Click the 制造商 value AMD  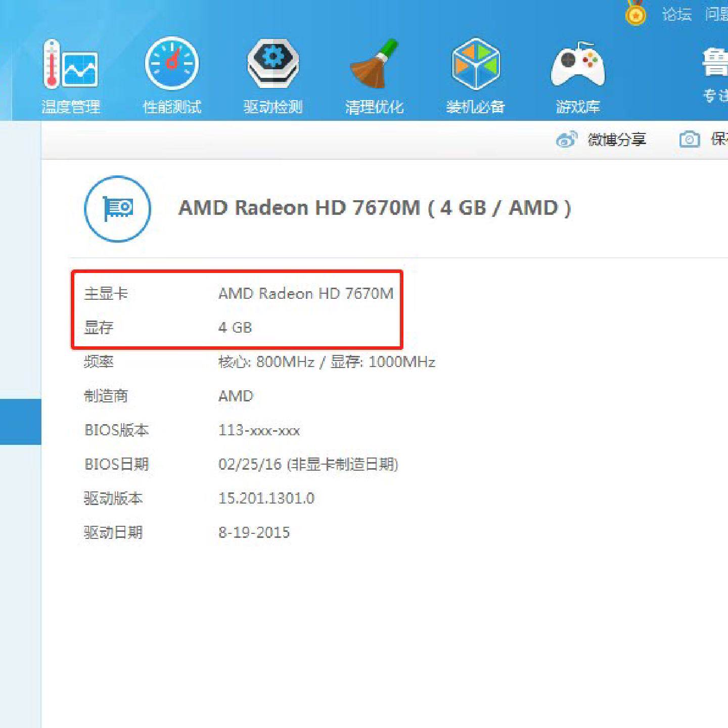click(x=236, y=396)
